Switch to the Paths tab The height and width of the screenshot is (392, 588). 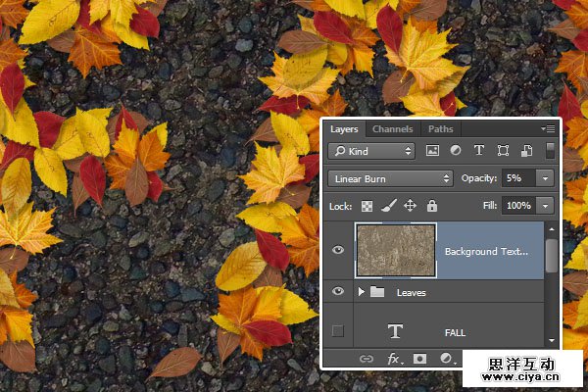[441, 129]
